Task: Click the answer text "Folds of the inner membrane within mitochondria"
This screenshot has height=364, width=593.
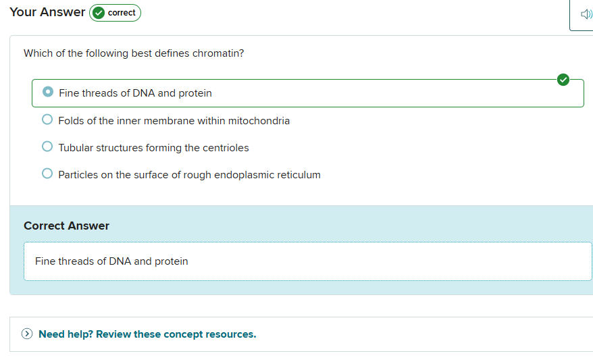Action: 174,121
